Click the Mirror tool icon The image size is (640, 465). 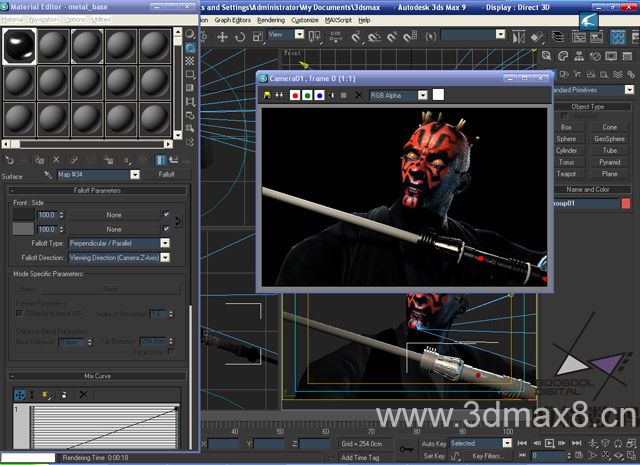pyautogui.click(x=518, y=37)
